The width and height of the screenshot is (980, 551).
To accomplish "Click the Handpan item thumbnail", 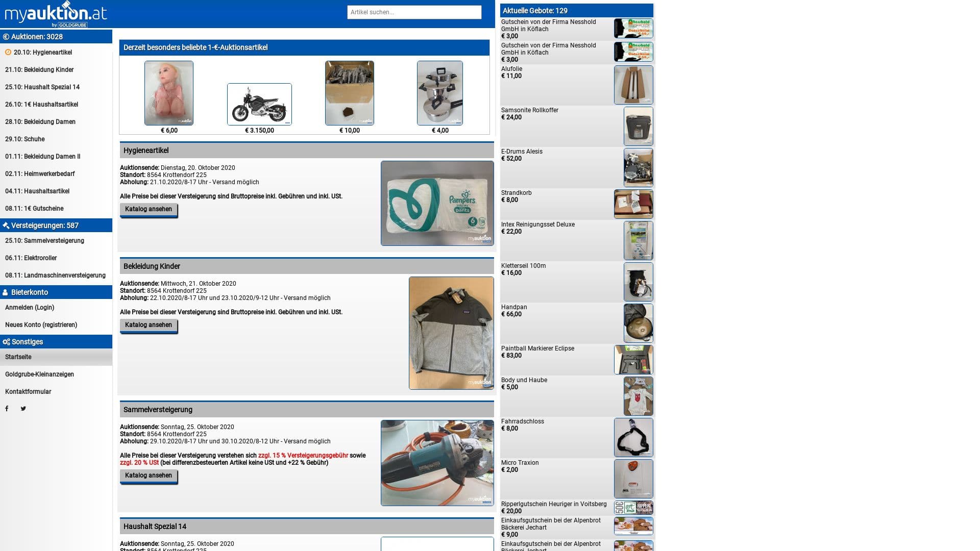I will (638, 323).
